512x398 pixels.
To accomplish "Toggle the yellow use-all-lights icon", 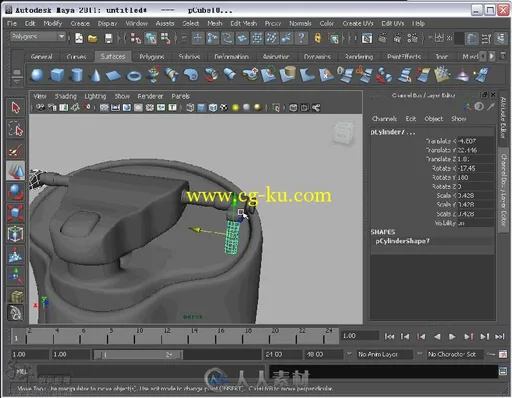I will tap(236, 107).
